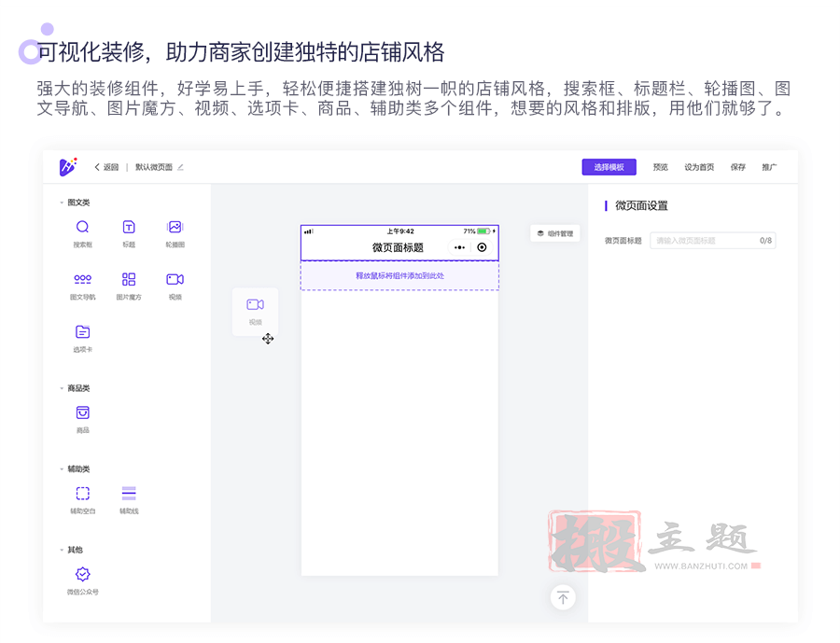This screenshot has height=643, width=840.
Task: Click the back-to-top arrow button
Action: click(x=563, y=597)
